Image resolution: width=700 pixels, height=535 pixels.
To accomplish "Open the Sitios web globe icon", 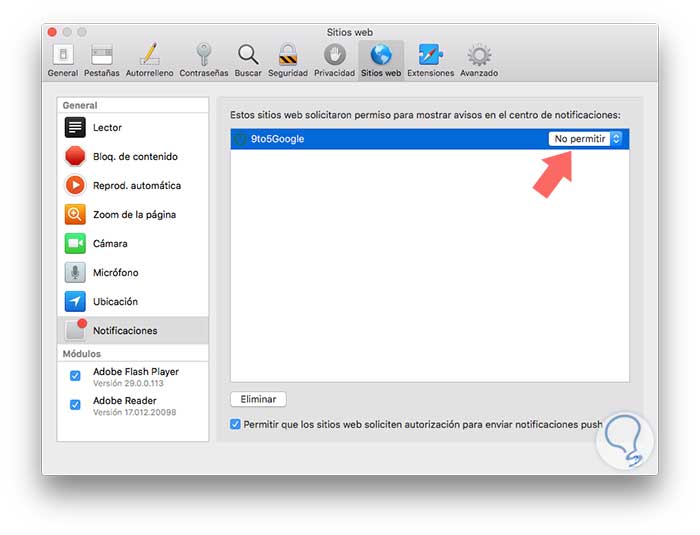I will coord(381,54).
